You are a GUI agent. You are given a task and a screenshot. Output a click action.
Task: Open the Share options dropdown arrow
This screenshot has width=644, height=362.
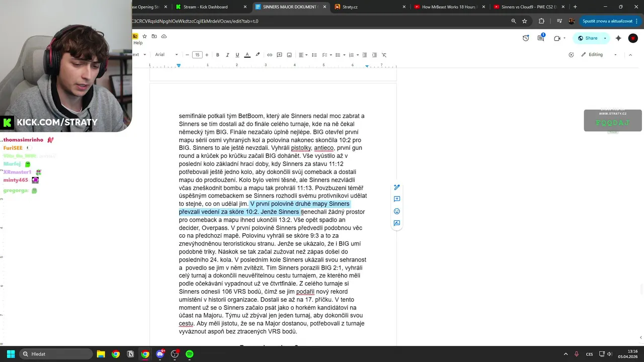tap(605, 38)
